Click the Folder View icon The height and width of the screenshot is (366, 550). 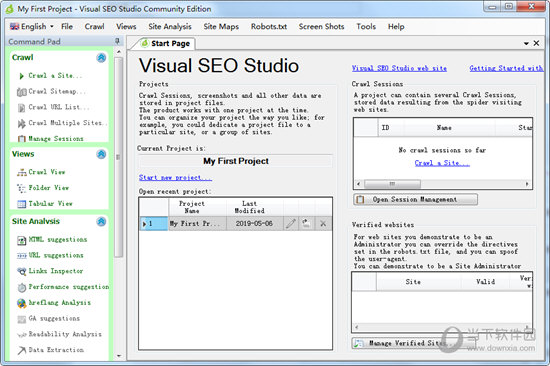(22, 188)
